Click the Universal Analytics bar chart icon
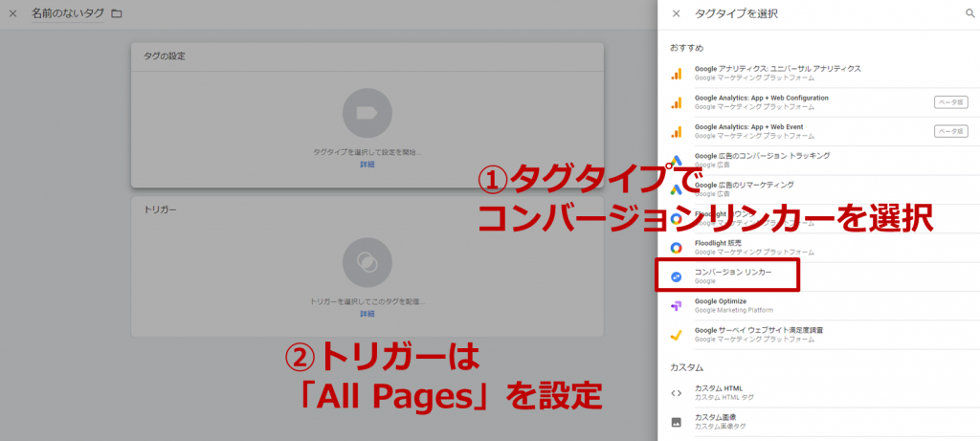Screen dimensions: 980x441 (x=676, y=74)
